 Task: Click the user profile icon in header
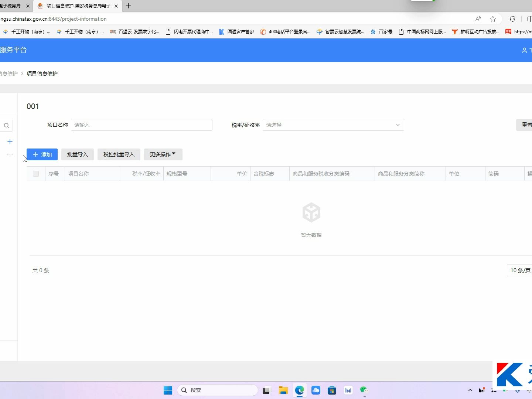524,50
